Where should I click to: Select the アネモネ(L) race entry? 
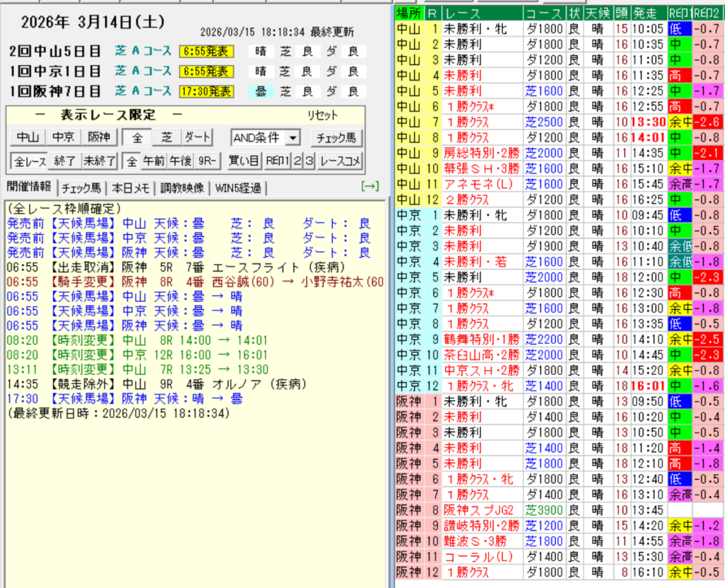pyautogui.click(x=472, y=184)
